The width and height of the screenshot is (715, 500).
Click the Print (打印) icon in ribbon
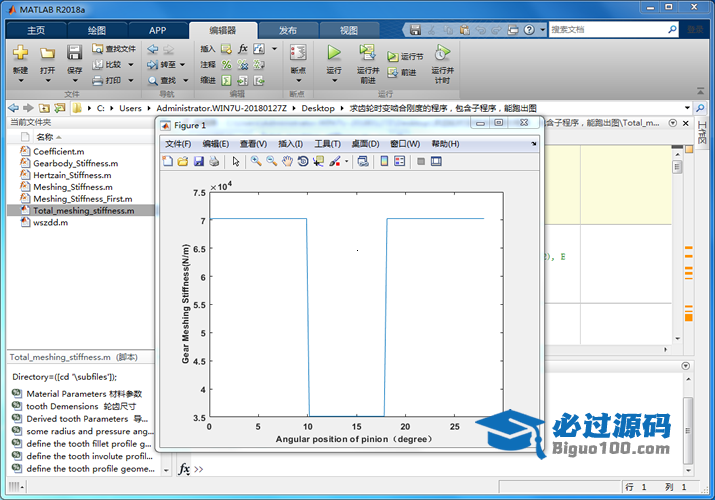click(x=98, y=81)
